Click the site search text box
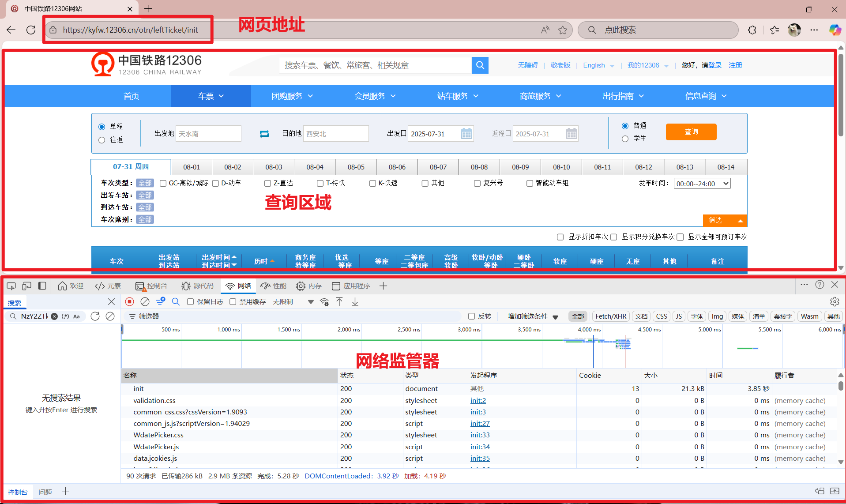The height and width of the screenshot is (504, 846). [376, 65]
